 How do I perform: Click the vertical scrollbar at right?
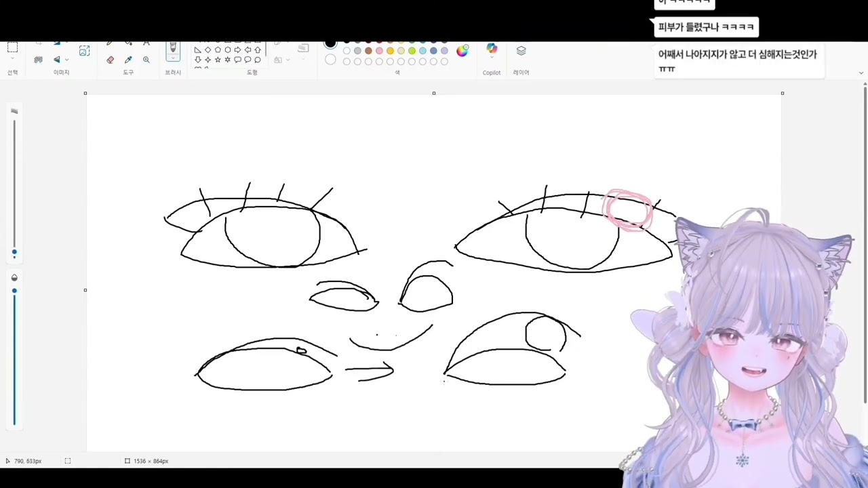pos(865,244)
